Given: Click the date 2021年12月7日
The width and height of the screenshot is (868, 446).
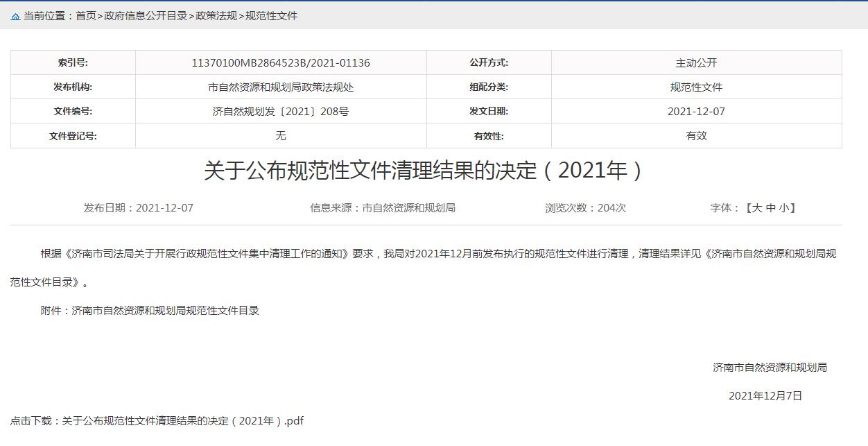Looking at the screenshot, I should (x=765, y=395).
